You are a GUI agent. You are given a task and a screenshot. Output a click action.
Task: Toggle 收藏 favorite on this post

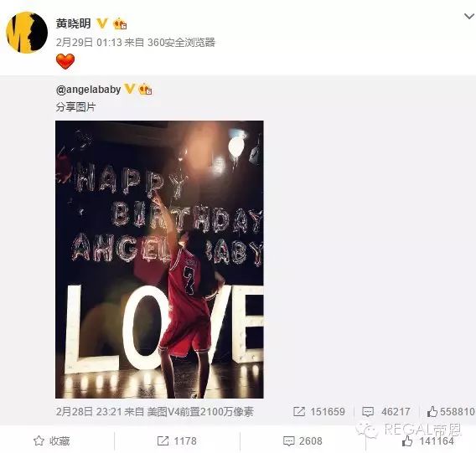pyautogui.click(x=52, y=441)
